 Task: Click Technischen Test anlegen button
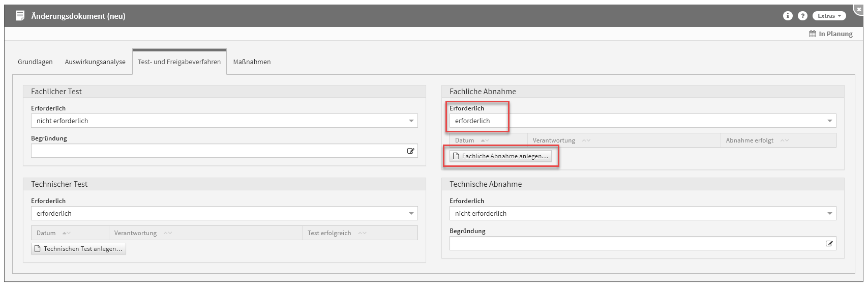click(x=78, y=249)
